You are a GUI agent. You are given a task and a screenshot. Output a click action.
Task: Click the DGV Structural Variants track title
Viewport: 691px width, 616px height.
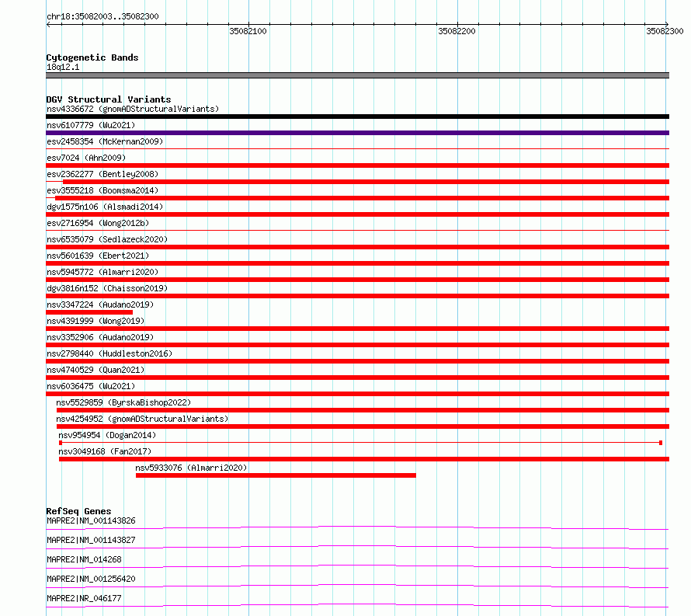[x=109, y=99]
